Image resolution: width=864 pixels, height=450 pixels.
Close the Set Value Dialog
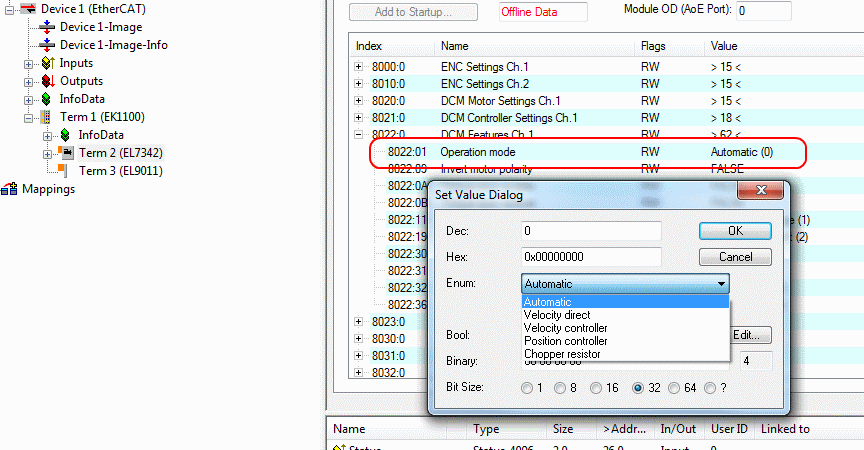coord(760,190)
